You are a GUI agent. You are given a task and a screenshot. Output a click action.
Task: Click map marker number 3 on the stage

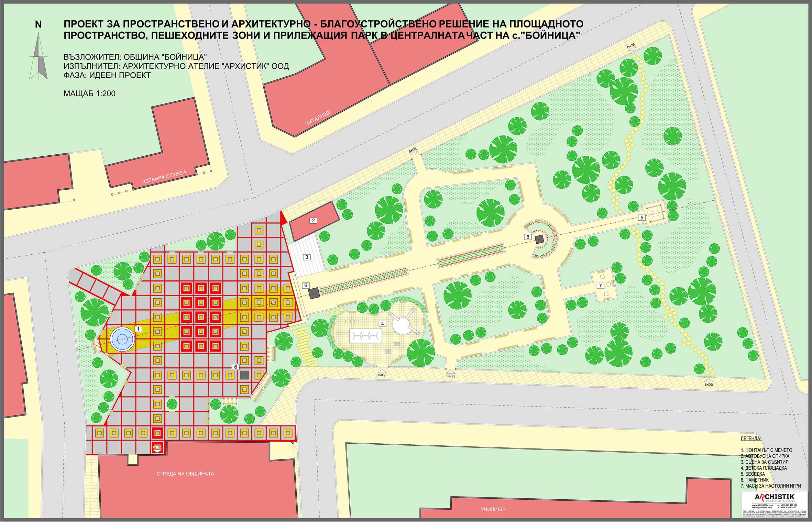(x=307, y=257)
